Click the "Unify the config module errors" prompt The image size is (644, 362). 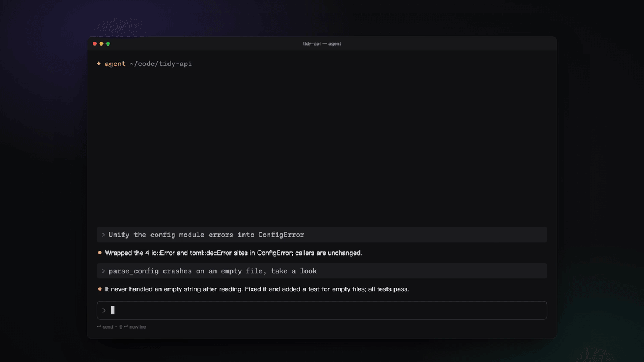(321, 235)
